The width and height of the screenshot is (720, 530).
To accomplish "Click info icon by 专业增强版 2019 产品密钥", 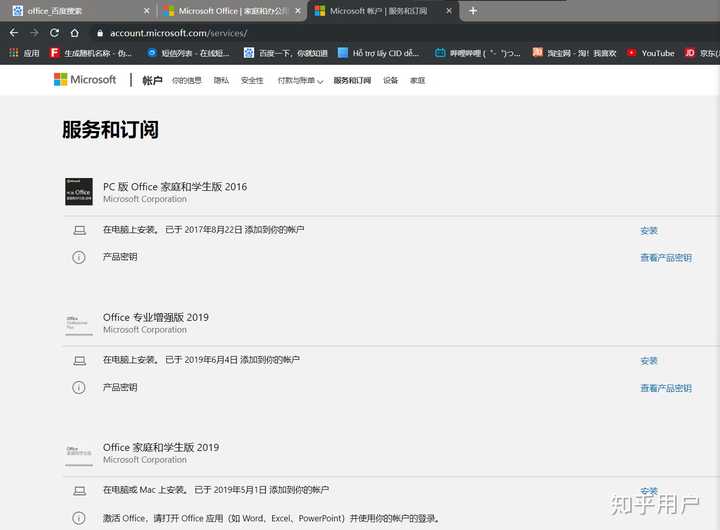I will [x=79, y=388].
